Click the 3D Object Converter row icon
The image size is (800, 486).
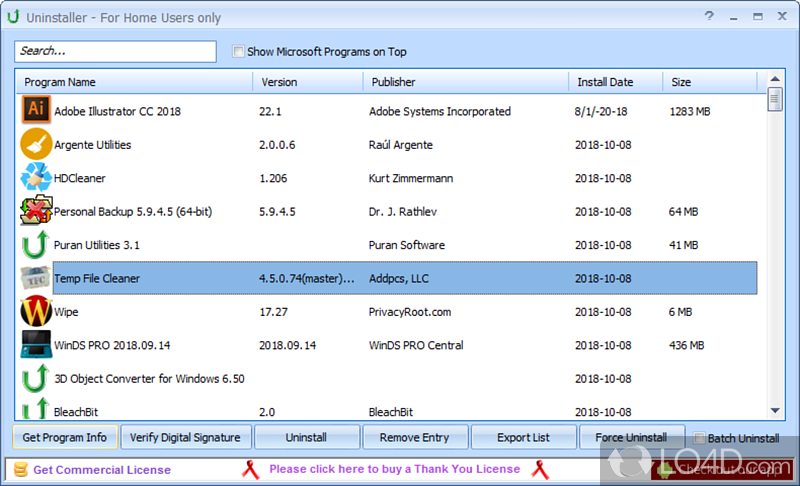(35, 378)
